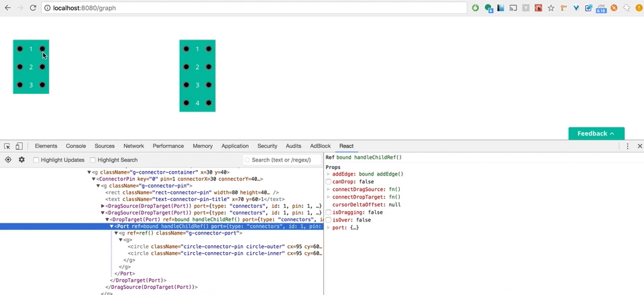This screenshot has height=295, width=644.
Task: Open the Feedback button
Action: click(596, 133)
